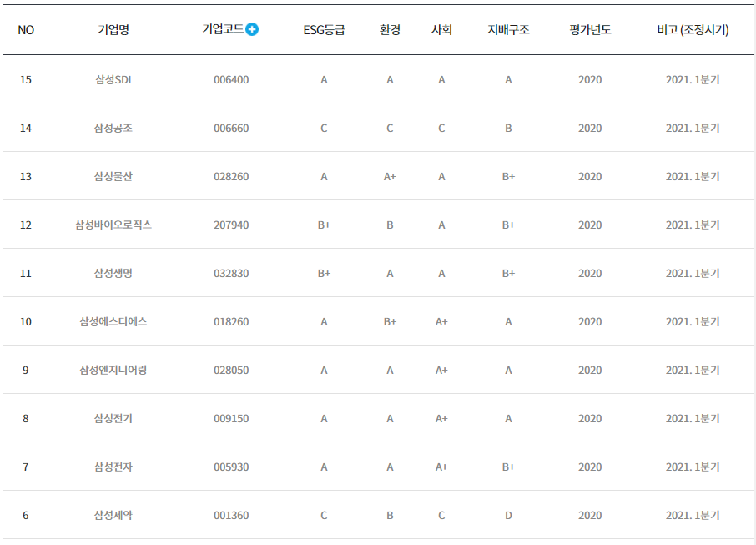Click company code 028260
This screenshot has width=756, height=545.
[x=231, y=177]
